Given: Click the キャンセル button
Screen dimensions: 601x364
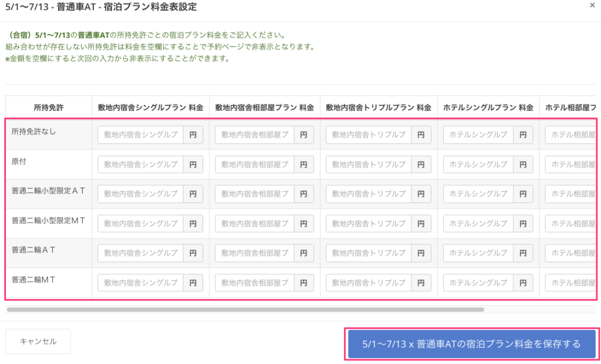Looking at the screenshot, I should (x=38, y=341).
